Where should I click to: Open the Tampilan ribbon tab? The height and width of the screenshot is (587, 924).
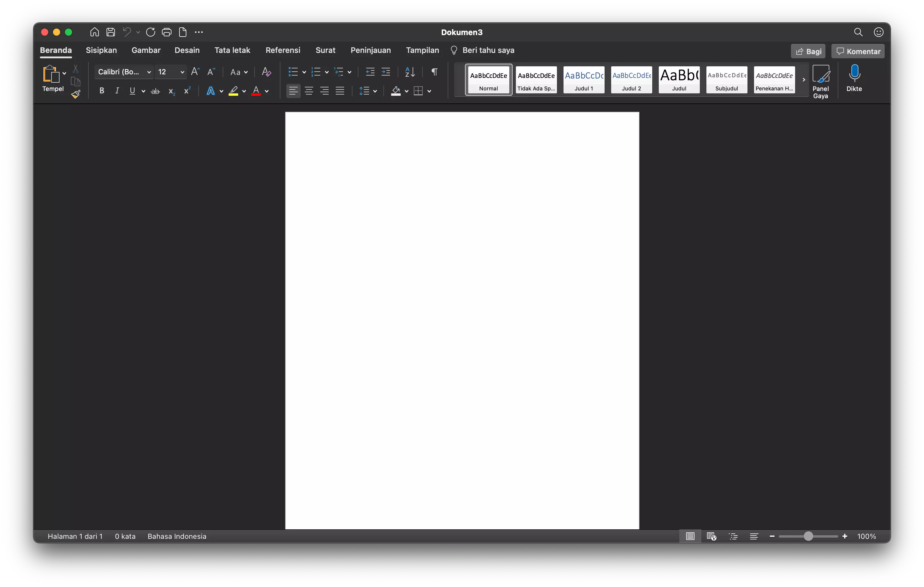pyautogui.click(x=422, y=50)
